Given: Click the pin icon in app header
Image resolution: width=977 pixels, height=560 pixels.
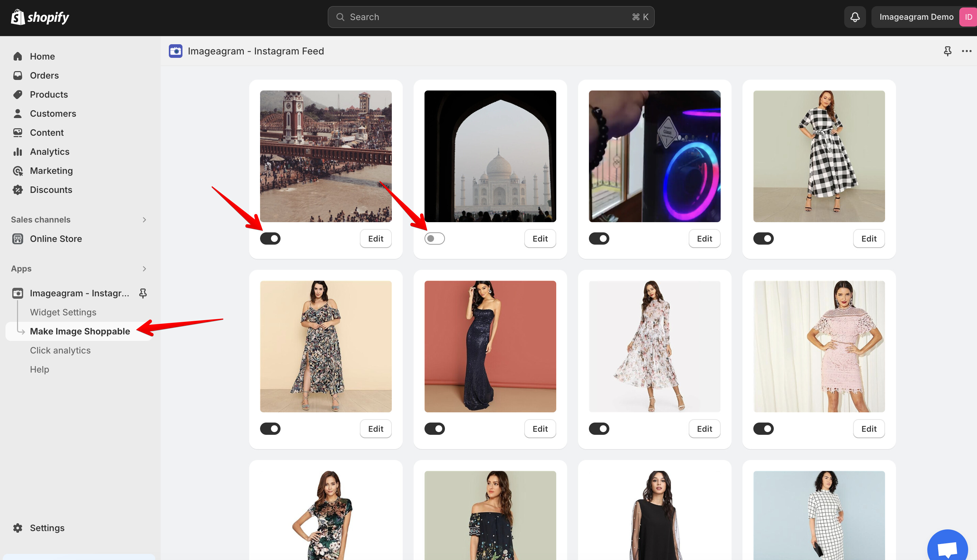Looking at the screenshot, I should point(947,51).
